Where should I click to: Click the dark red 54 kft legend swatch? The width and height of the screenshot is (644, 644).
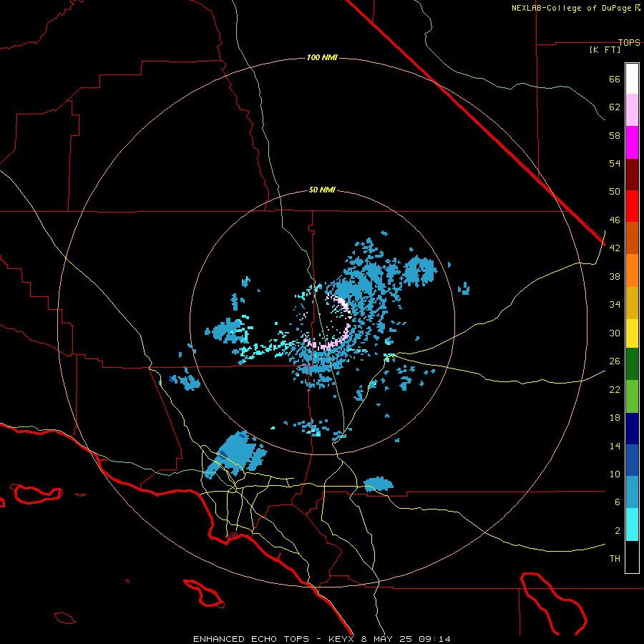(x=632, y=174)
